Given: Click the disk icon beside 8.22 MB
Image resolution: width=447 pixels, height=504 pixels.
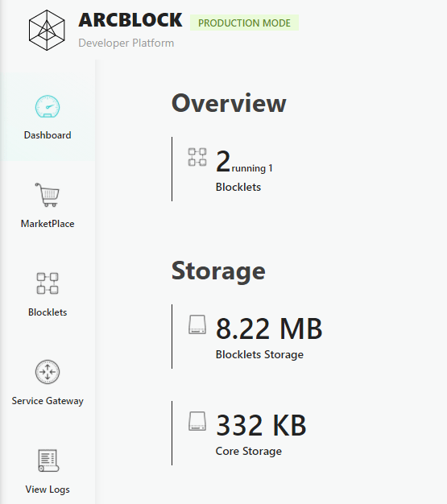Looking at the screenshot, I should point(197,324).
